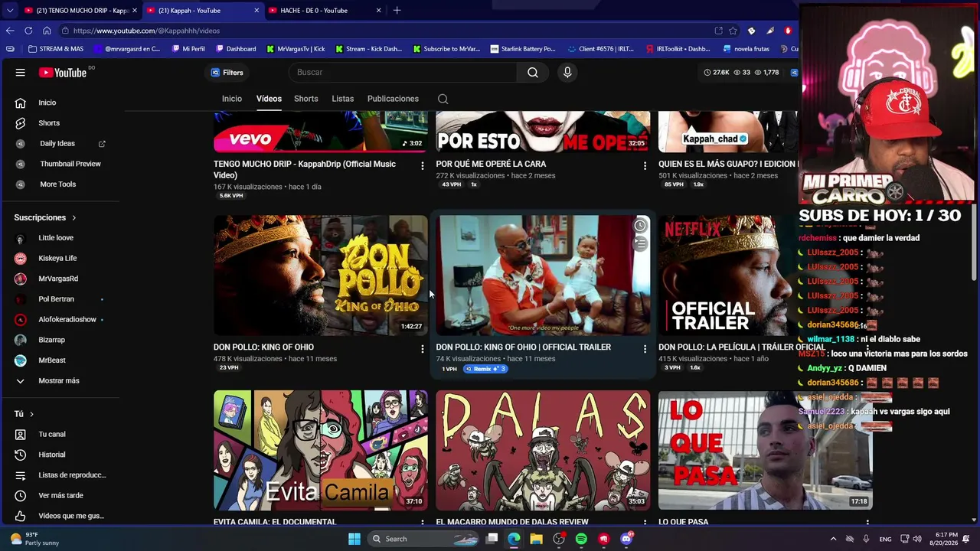Open Ver más tarde list
Screen dimensions: 980x551
(61, 496)
